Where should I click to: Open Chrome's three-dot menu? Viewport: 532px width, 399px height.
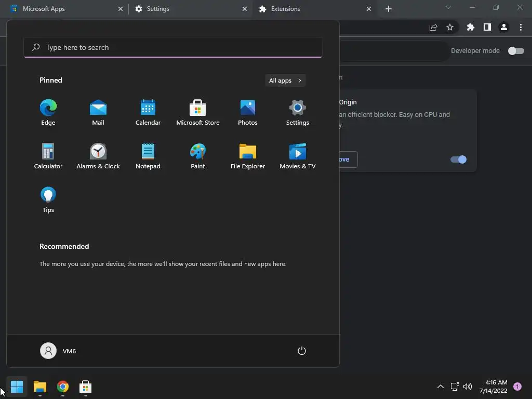(521, 28)
